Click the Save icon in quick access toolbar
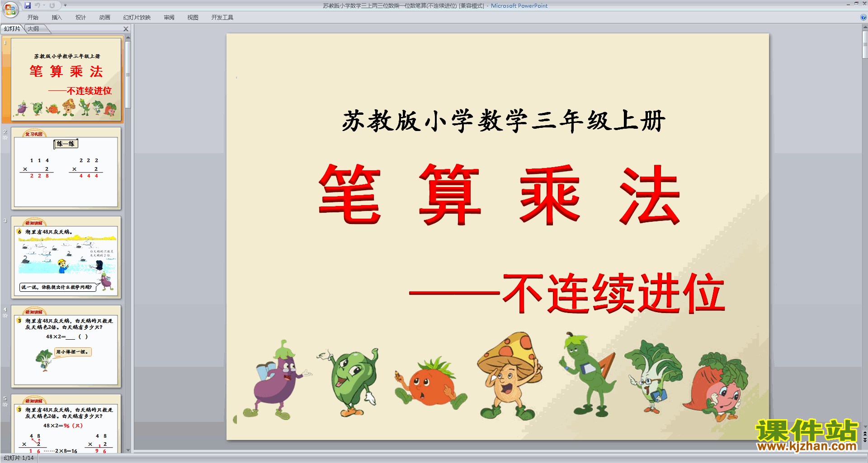 [28, 5]
